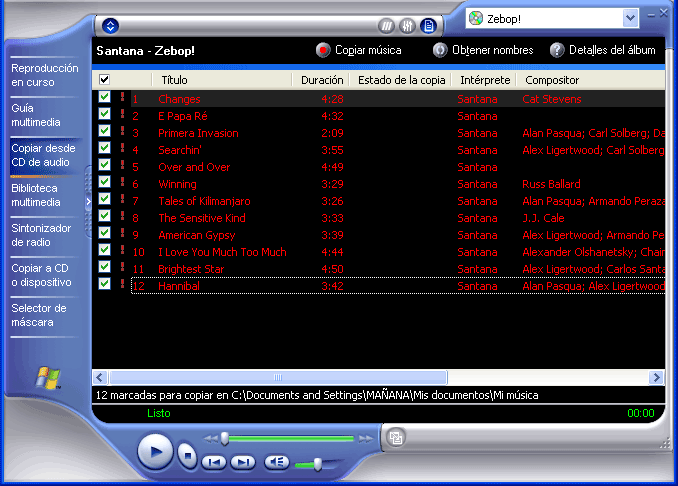The height and width of the screenshot is (486, 678).
Task: Click the Windows logo in sidebar
Action: (48, 378)
